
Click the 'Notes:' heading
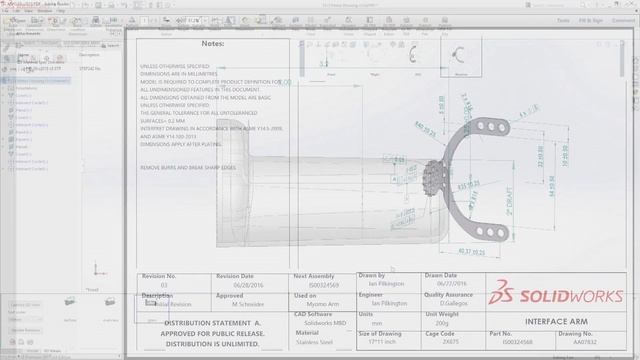tap(213, 43)
